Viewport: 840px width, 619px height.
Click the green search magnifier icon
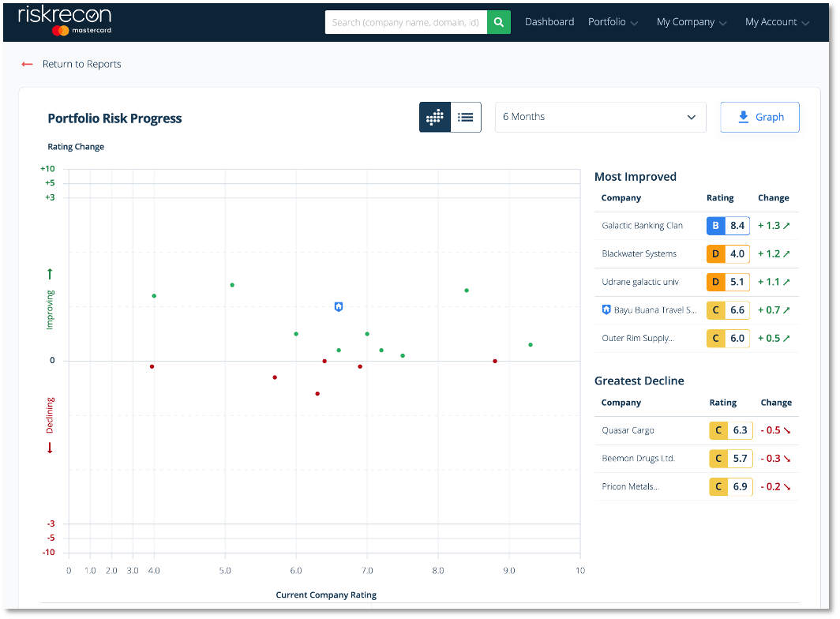(x=499, y=22)
